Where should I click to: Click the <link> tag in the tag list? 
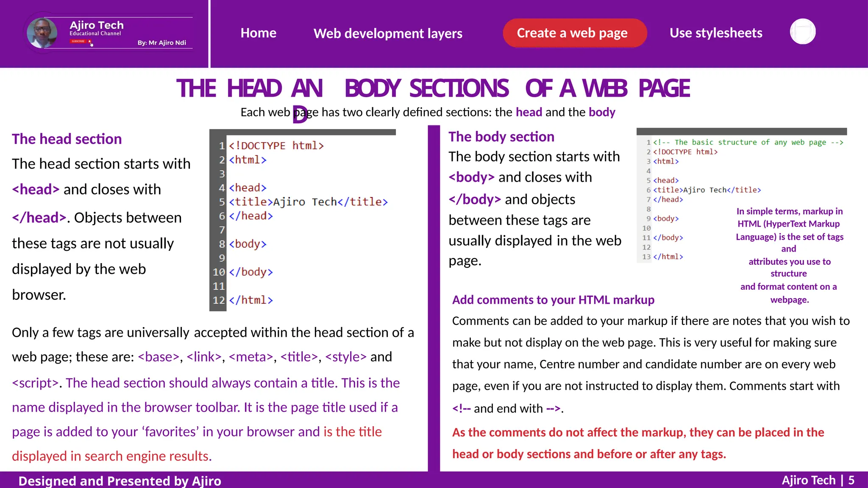point(204,357)
